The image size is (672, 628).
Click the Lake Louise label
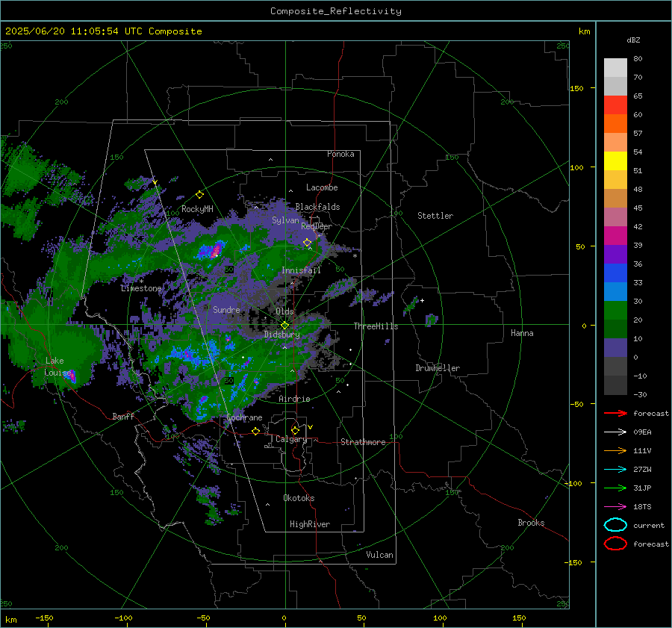pos(57,367)
